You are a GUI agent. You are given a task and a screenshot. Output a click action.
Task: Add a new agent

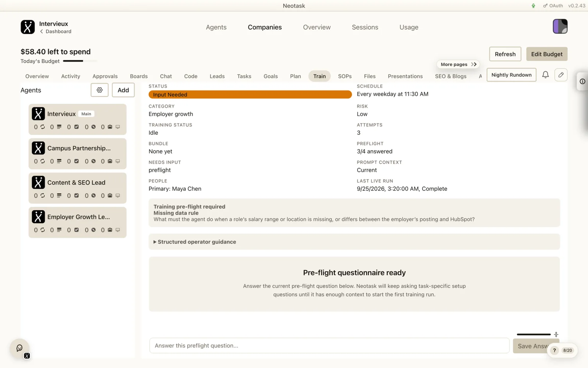click(123, 90)
